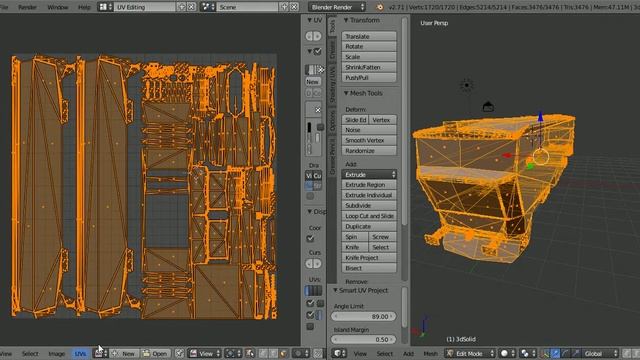The width and height of the screenshot is (640, 360).
Task: Click the screen layout browse icon
Action: 105,7
